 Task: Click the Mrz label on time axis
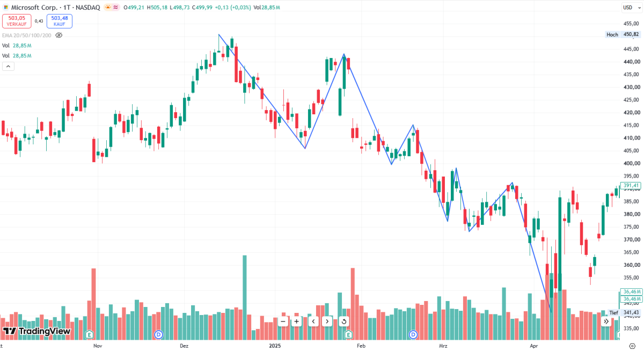443,346
